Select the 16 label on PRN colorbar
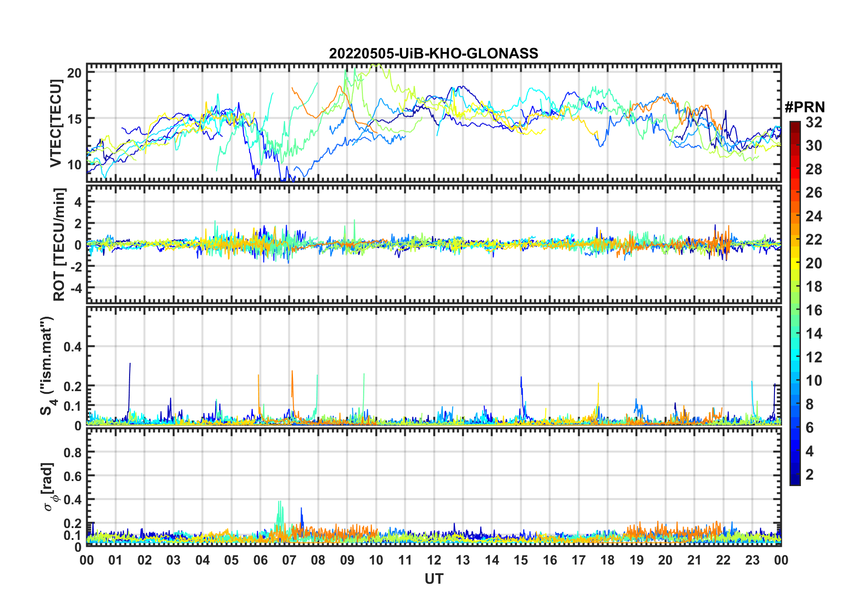The width and height of the screenshot is (868, 607). (814, 310)
